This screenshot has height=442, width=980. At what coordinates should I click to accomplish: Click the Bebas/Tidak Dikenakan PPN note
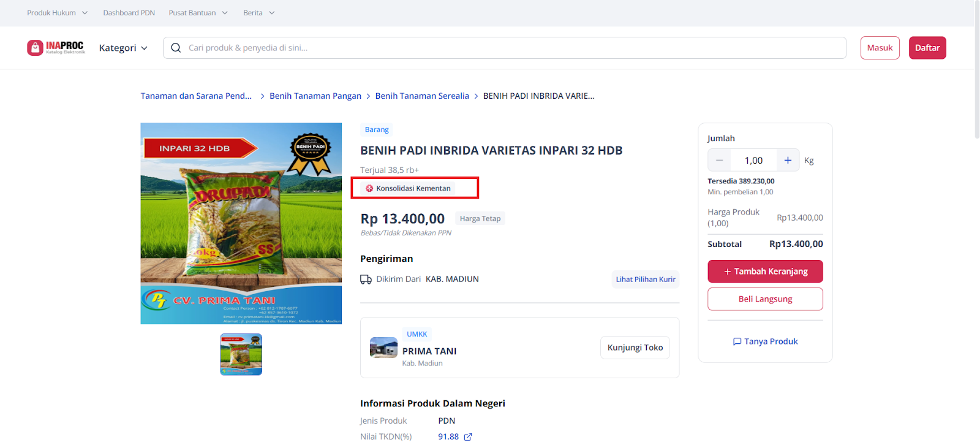point(406,233)
